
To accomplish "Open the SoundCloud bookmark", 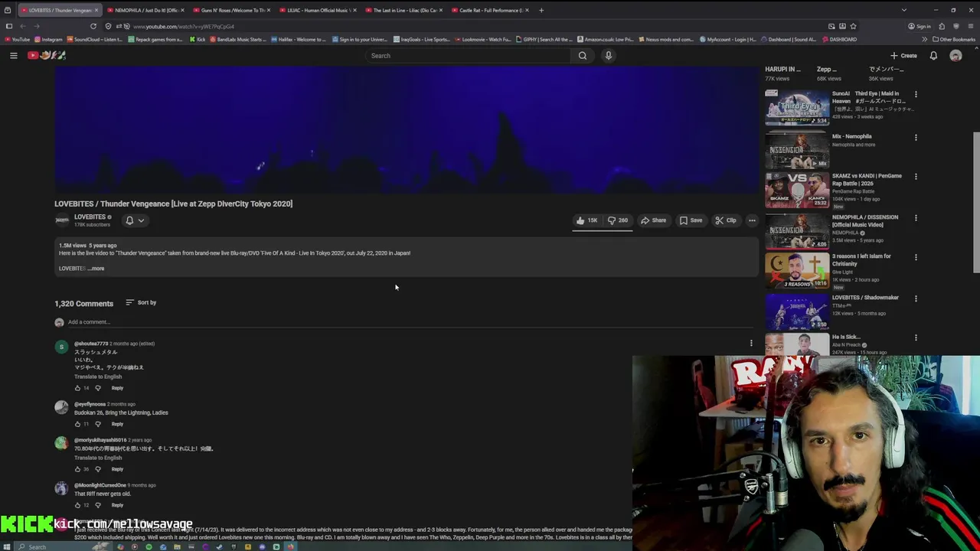I will [94, 39].
